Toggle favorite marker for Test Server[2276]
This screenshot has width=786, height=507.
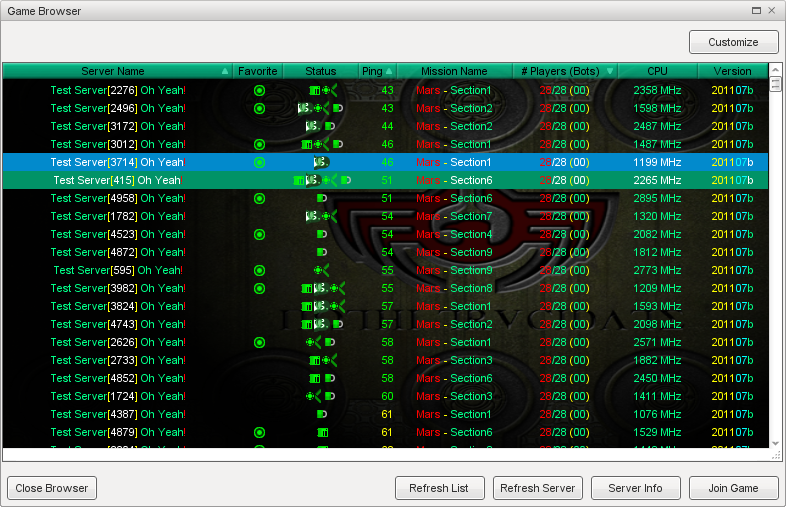tap(259, 91)
